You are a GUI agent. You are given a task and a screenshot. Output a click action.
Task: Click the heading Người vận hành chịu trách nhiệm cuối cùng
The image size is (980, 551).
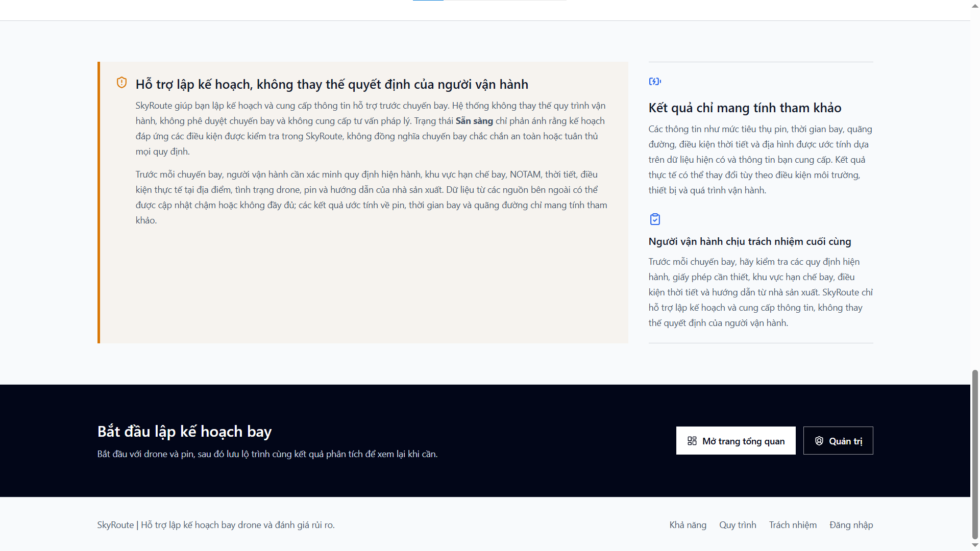point(750,241)
